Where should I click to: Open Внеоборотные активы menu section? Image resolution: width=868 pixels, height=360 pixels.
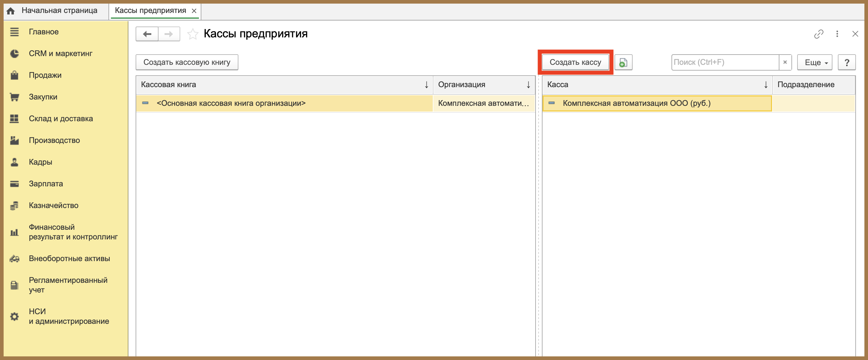click(x=69, y=258)
